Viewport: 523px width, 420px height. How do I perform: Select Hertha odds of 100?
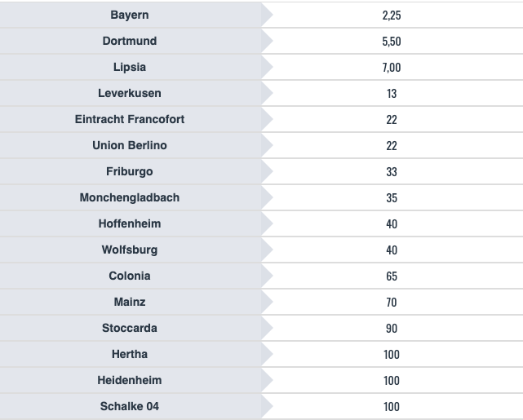pos(392,355)
